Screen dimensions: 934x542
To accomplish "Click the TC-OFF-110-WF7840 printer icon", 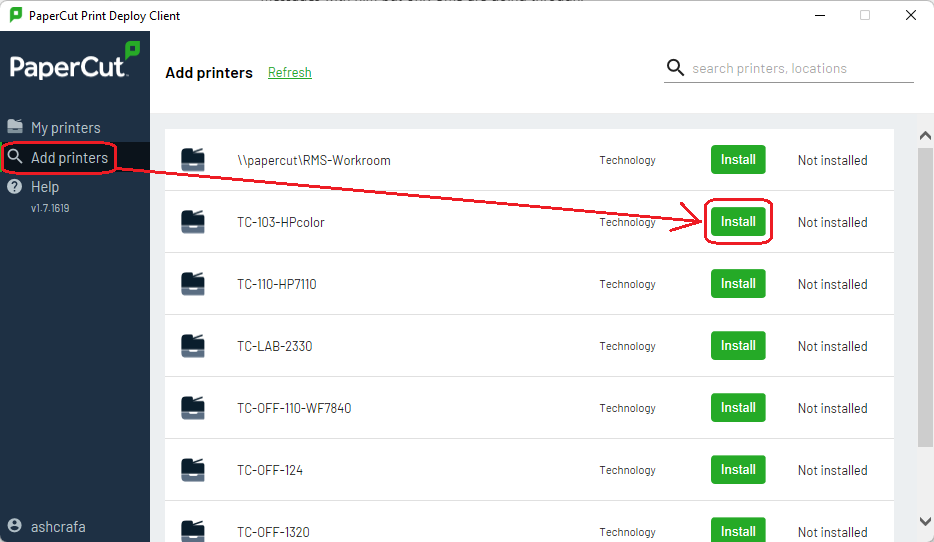I will tap(192, 407).
